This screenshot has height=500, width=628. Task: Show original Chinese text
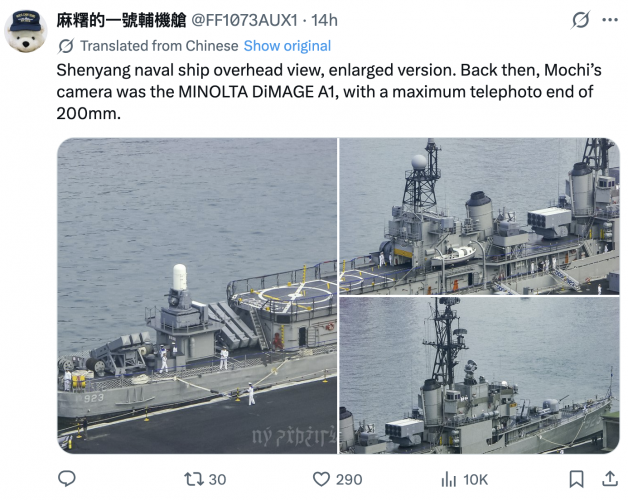(x=287, y=46)
